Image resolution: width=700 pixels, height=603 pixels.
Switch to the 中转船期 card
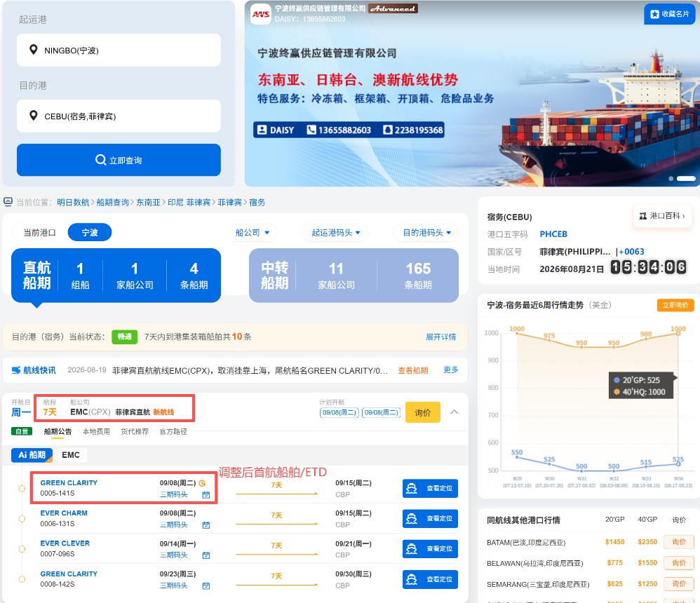point(354,276)
